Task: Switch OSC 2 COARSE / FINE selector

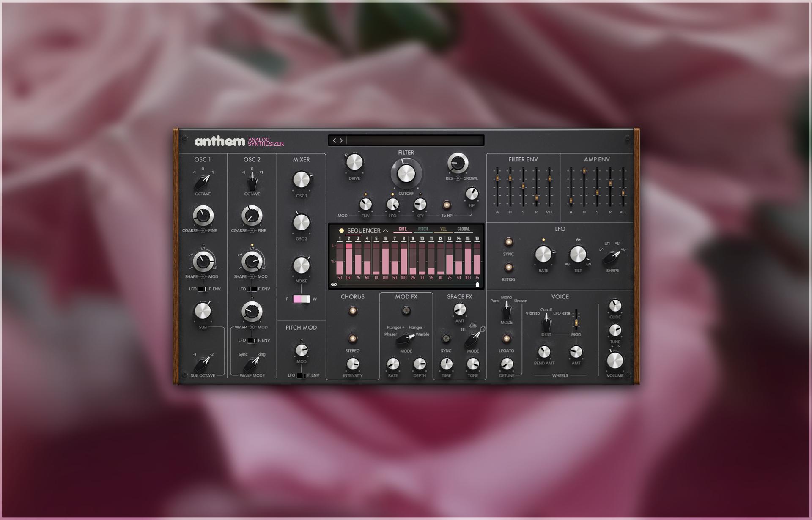Action: pos(252,230)
